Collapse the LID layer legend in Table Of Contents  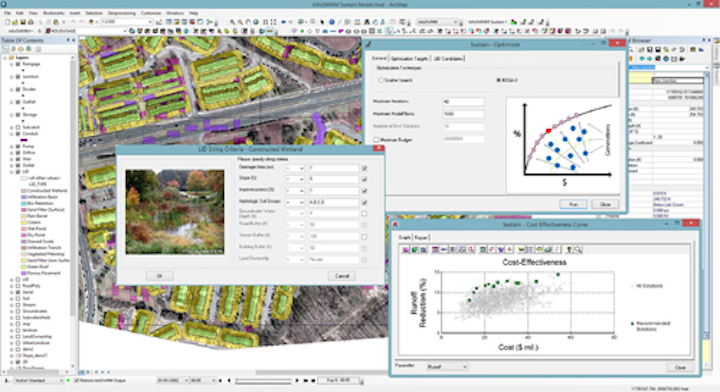click(11, 172)
